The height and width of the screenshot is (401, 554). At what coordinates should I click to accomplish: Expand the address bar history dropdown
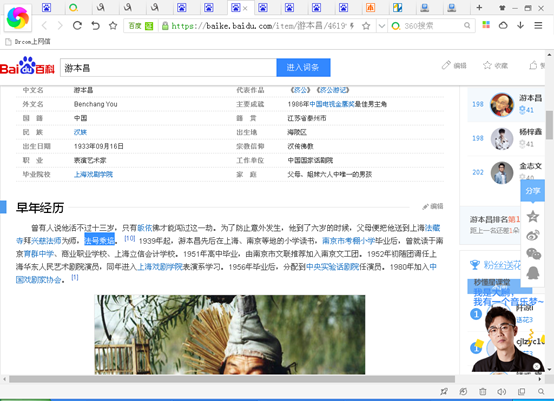point(382,26)
